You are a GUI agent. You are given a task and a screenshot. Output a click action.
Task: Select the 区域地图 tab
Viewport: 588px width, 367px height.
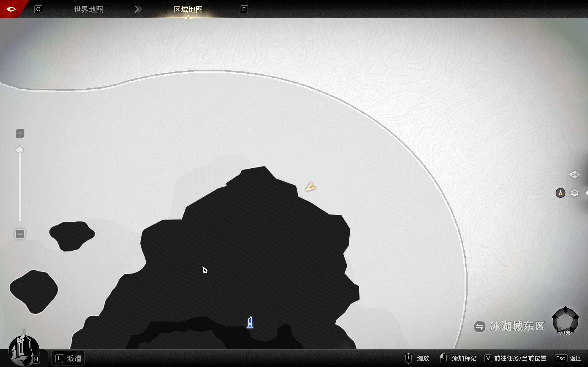(x=188, y=9)
